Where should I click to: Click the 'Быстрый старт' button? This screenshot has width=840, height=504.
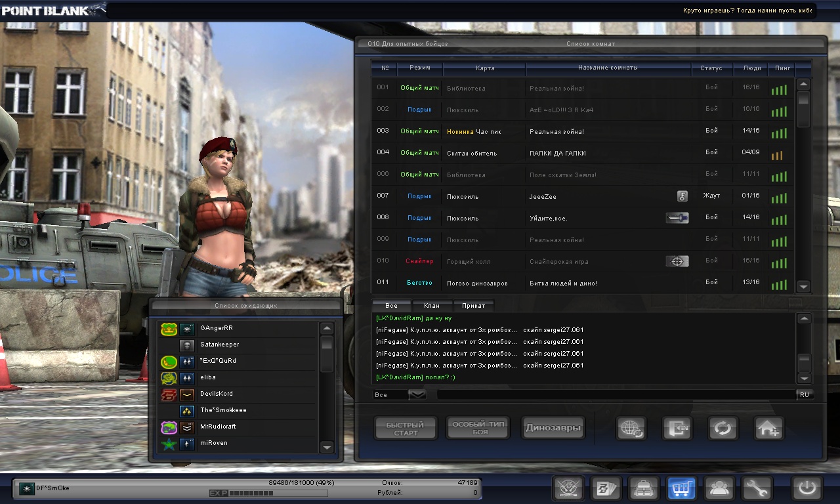pyautogui.click(x=406, y=429)
